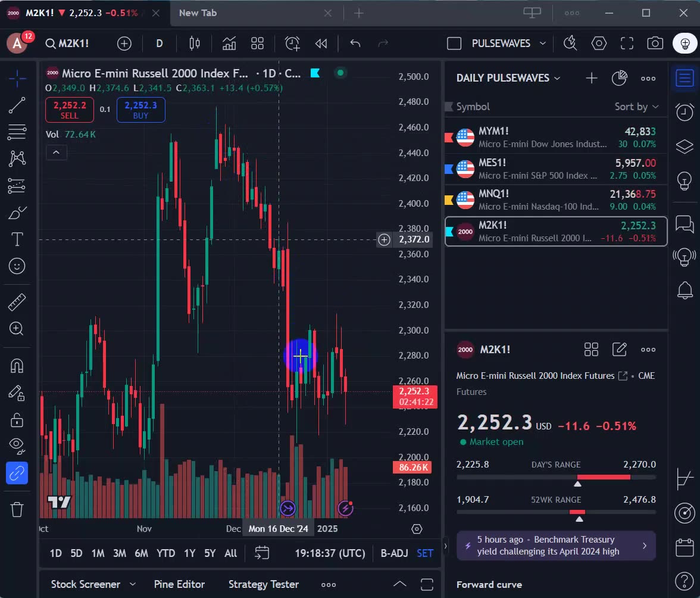This screenshot has width=700, height=598.
Task: Select the YTD date range
Action: coord(165,553)
